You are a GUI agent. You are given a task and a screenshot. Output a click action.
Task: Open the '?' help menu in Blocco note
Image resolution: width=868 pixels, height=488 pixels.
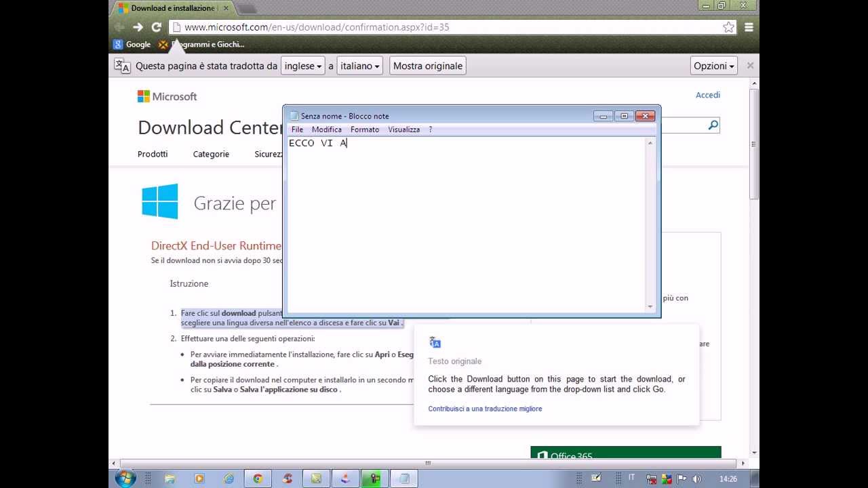pyautogui.click(x=430, y=129)
